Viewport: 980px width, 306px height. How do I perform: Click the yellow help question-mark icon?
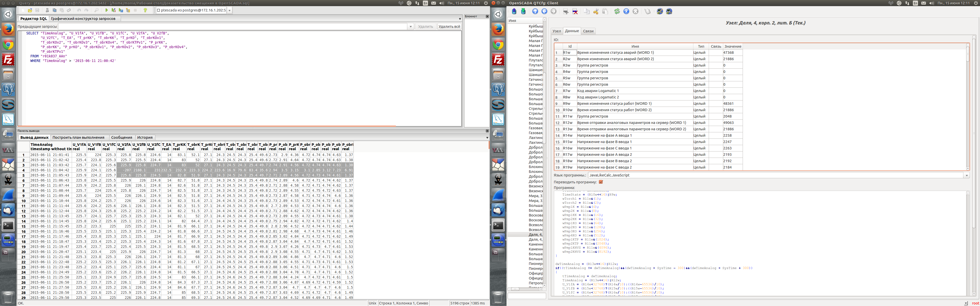point(145,11)
